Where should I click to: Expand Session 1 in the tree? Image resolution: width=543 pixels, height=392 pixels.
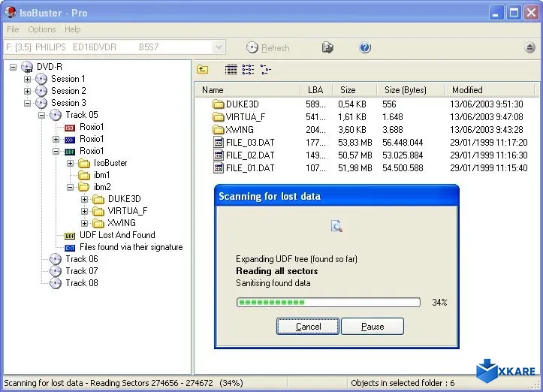(27, 79)
